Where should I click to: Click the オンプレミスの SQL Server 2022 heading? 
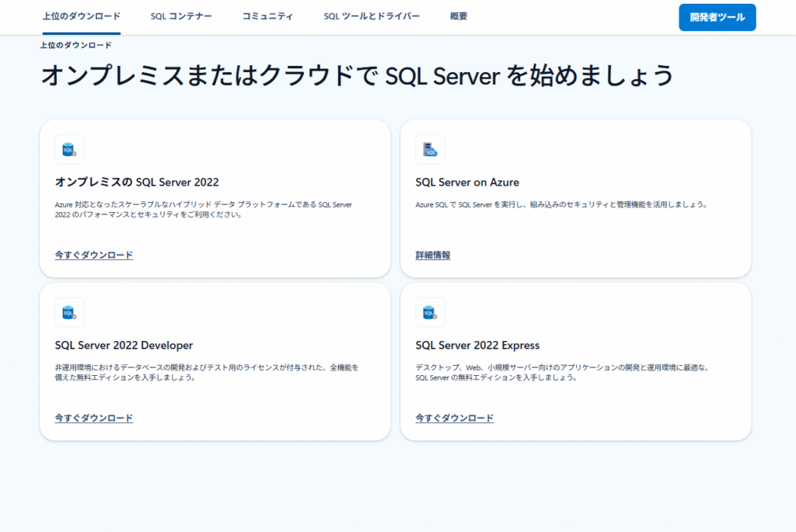point(137,182)
